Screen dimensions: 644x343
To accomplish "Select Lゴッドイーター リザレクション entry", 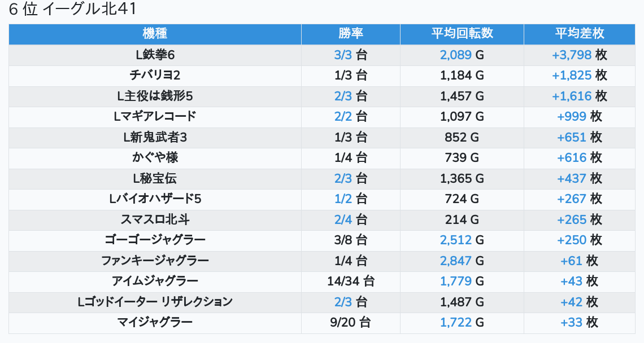I will [x=155, y=302].
